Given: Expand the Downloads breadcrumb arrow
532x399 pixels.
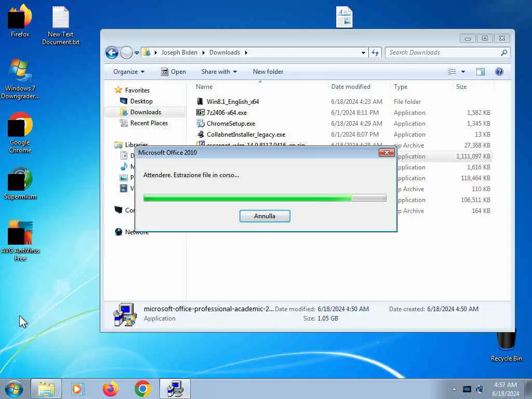Looking at the screenshot, I should (246, 52).
